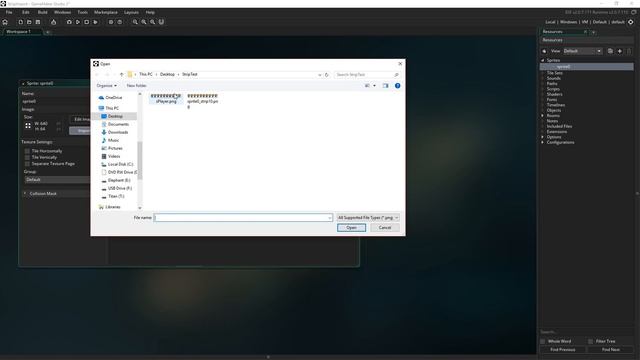Click the Zoom in magnifier icon

tap(153, 22)
